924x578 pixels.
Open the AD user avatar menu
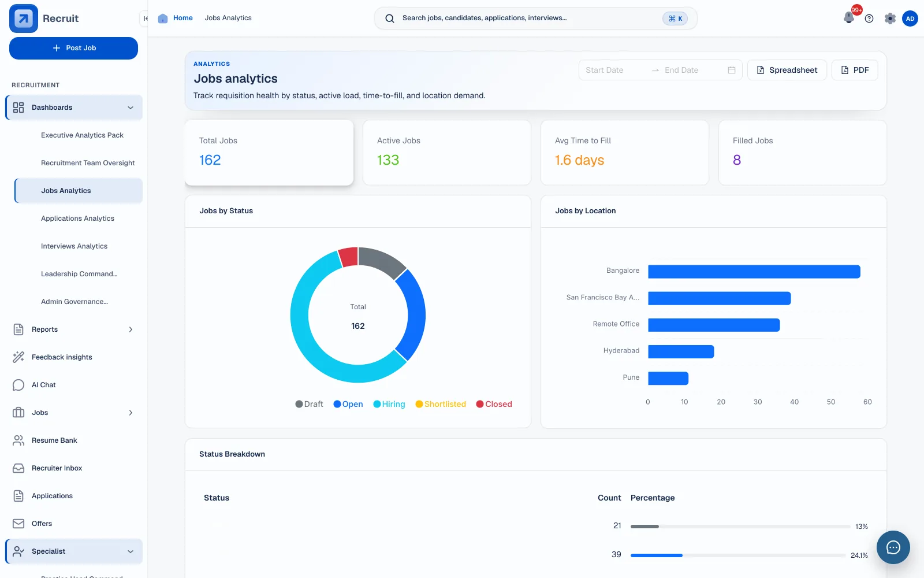coord(910,18)
